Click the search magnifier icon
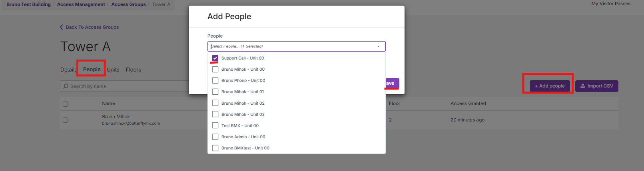Screen dimensions: 644x171 tap(66, 86)
